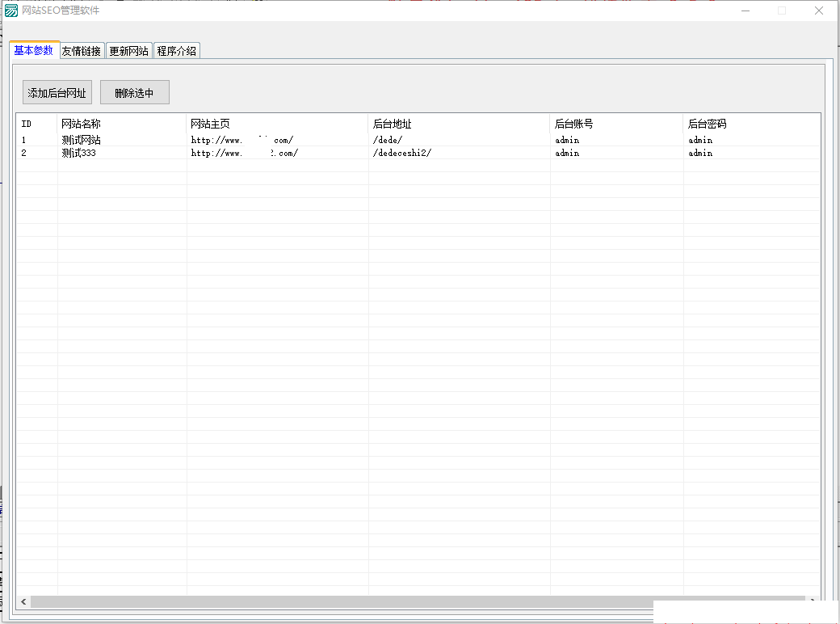Click the horizontal scrollbar thumb
Image resolution: width=840 pixels, height=624 pixels.
point(339,601)
